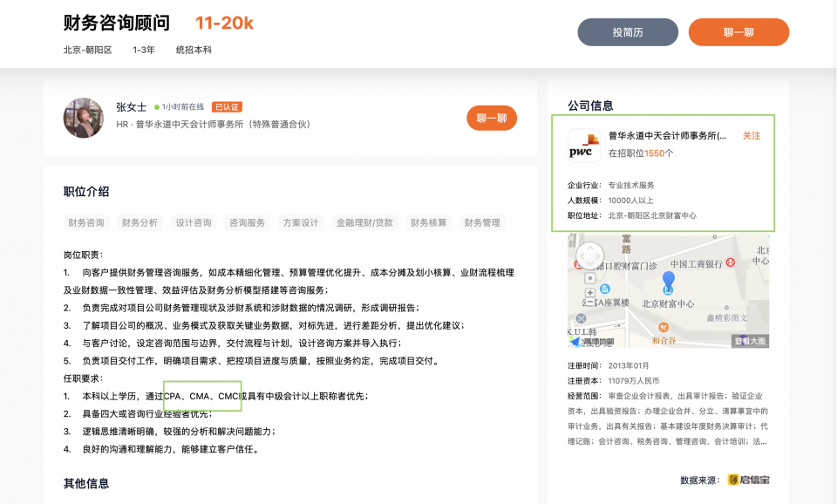
Task: Select the 金融理财/贷款 job tag
Action: coord(364,222)
